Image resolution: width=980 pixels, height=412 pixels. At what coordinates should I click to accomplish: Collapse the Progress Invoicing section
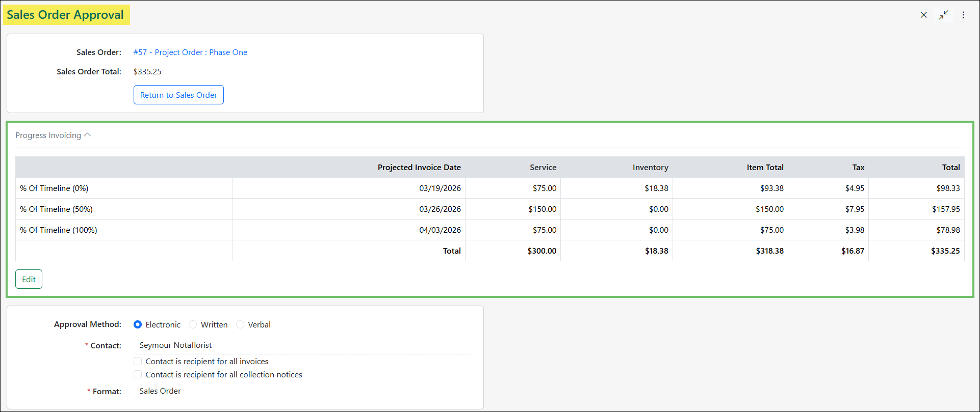[53, 135]
